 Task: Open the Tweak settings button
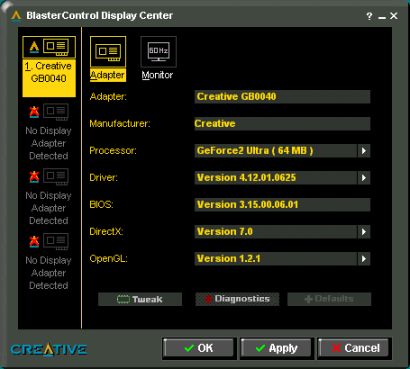click(140, 299)
